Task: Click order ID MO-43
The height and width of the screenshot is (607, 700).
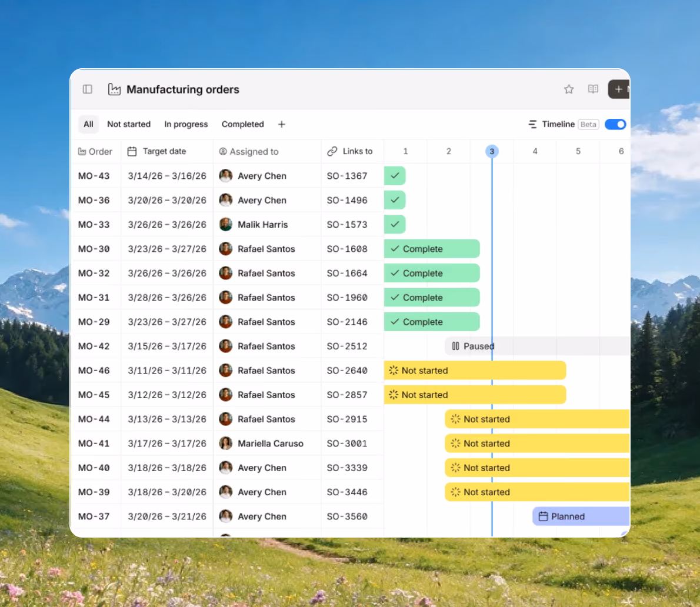Action: [94, 176]
